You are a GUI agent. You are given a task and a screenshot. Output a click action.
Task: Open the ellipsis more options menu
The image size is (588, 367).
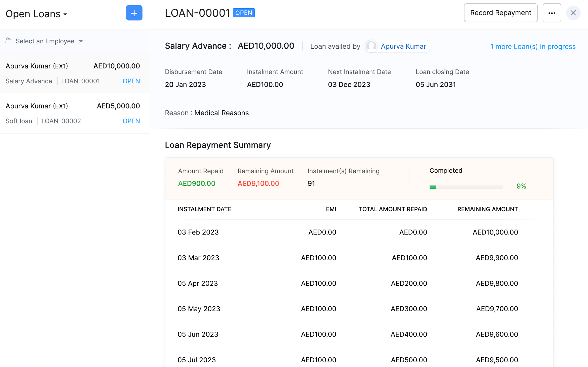point(552,13)
